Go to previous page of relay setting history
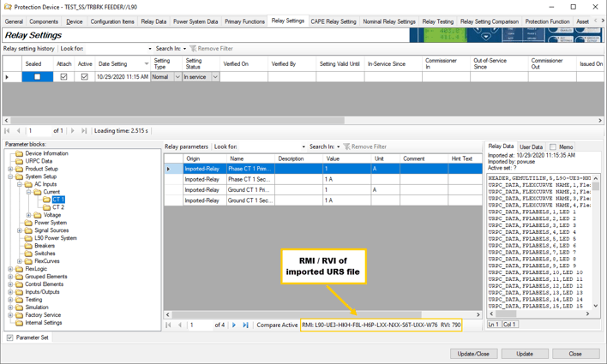Viewport: 607px width, 364px height. point(18,131)
